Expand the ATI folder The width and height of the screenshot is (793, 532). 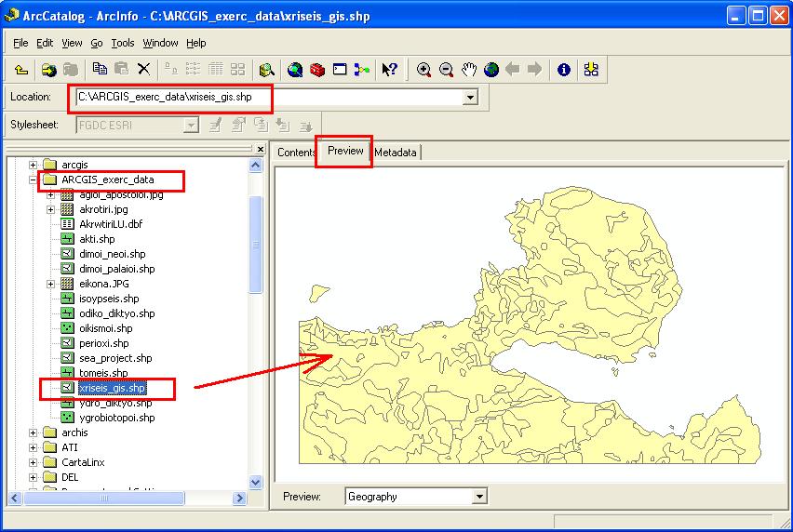click(x=33, y=447)
